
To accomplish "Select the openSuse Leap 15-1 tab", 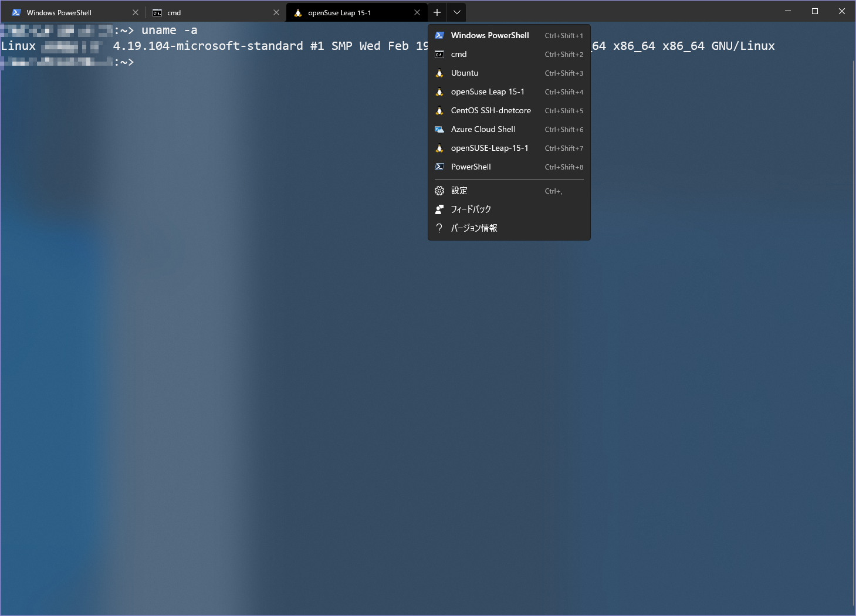I will point(357,12).
